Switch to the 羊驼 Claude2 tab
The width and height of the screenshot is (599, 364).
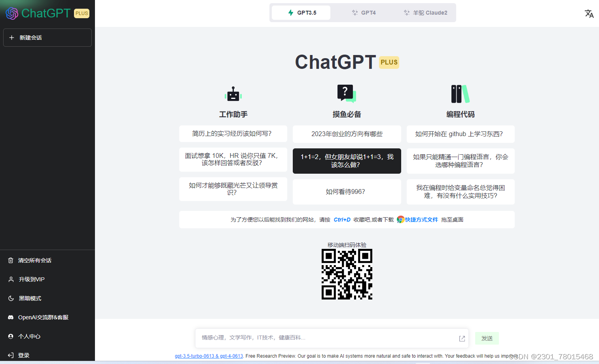point(426,13)
